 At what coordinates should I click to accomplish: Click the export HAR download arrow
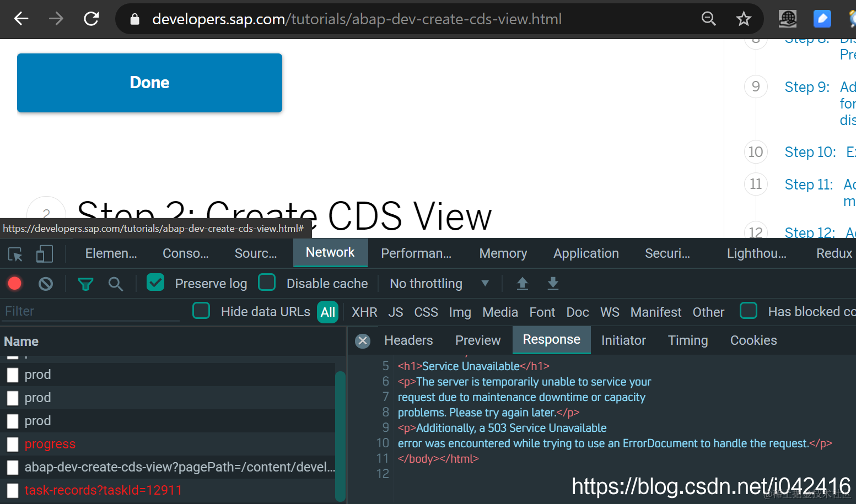[553, 284]
